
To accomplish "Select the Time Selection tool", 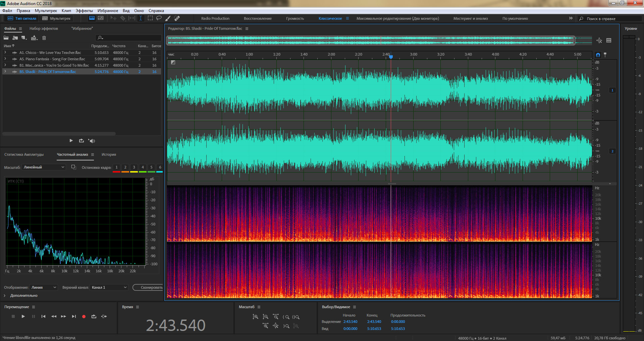I will [x=141, y=18].
